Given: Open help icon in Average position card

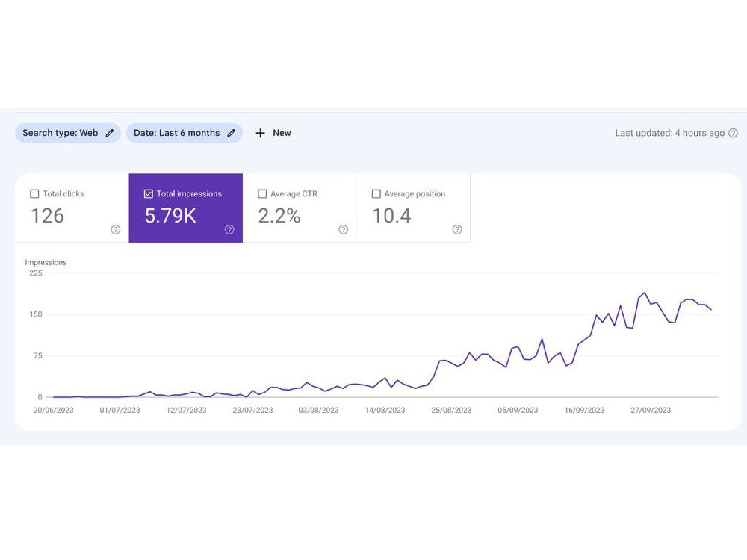Looking at the screenshot, I should pyautogui.click(x=457, y=229).
